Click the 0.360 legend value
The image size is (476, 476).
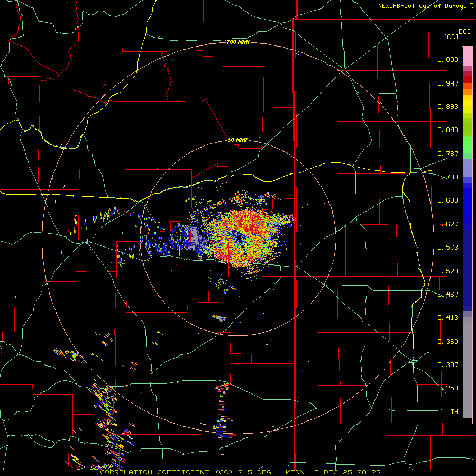point(448,342)
